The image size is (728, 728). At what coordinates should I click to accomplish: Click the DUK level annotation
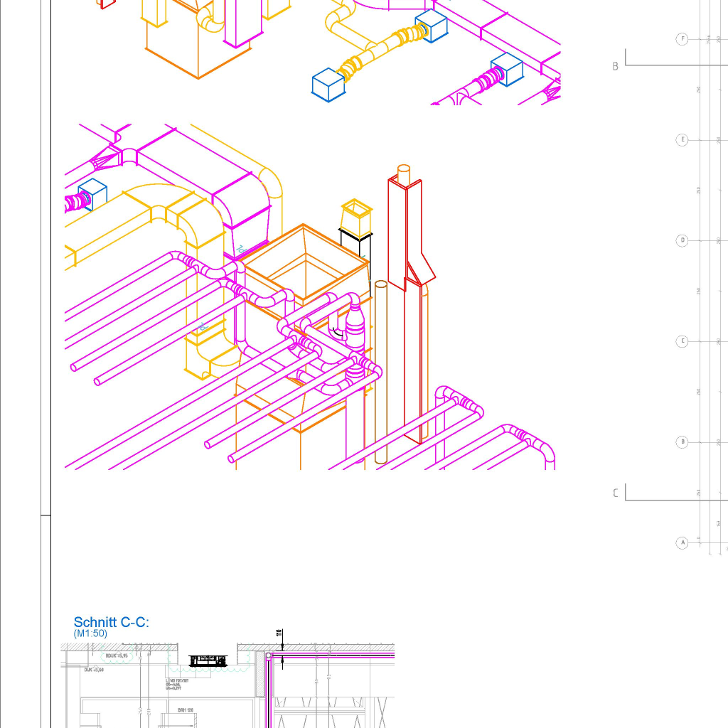94,670
